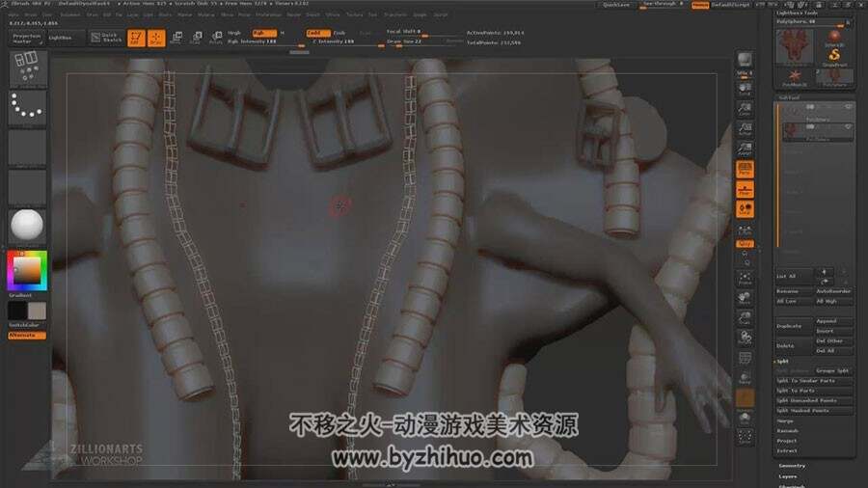
Task: Toggle the Floor grid button
Action: pyautogui.click(x=745, y=190)
